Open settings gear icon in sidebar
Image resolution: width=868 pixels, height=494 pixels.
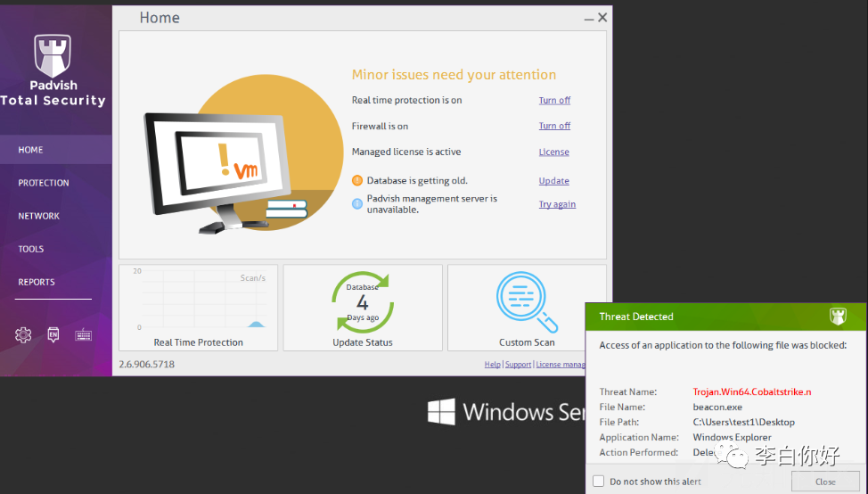point(23,334)
